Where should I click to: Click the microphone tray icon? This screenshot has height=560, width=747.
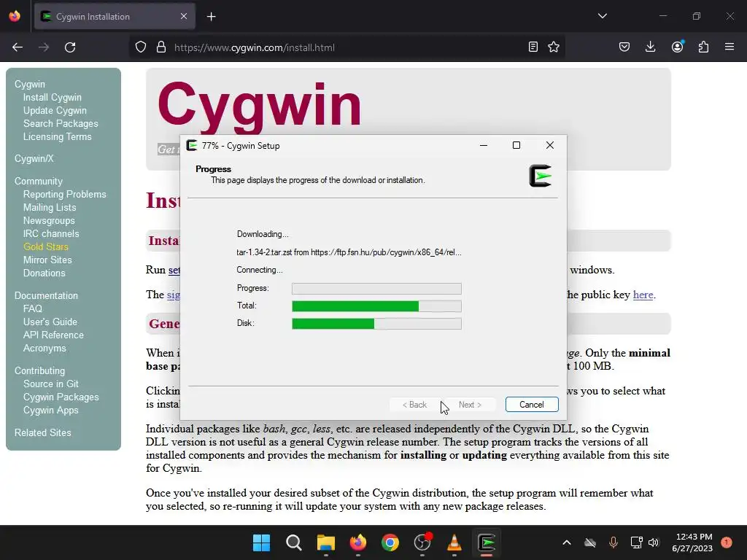tap(613, 542)
